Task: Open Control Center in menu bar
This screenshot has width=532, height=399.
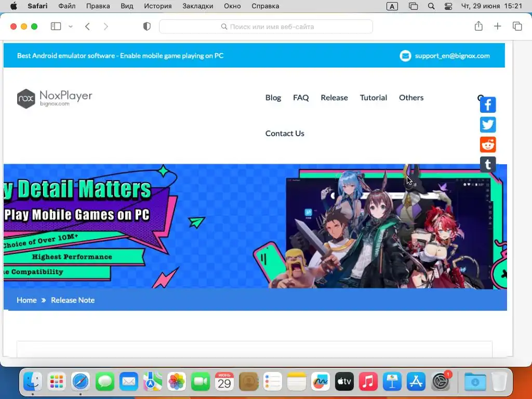Action: [448, 6]
